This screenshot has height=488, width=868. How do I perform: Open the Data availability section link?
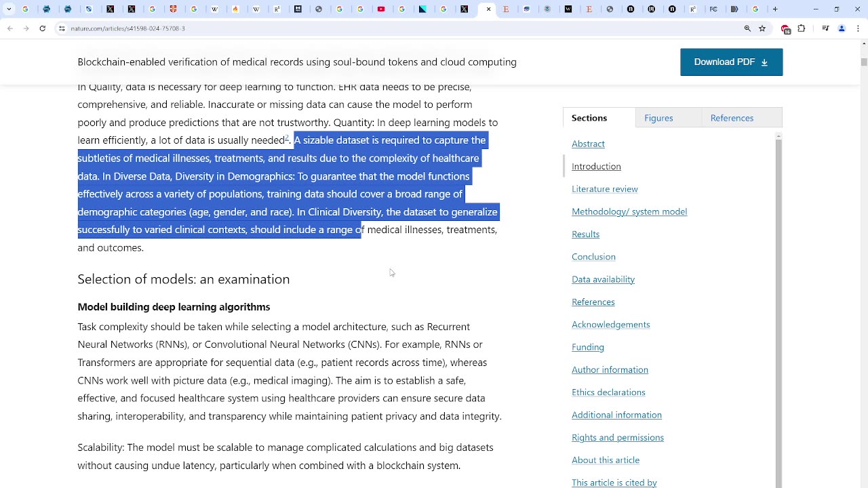click(603, 279)
